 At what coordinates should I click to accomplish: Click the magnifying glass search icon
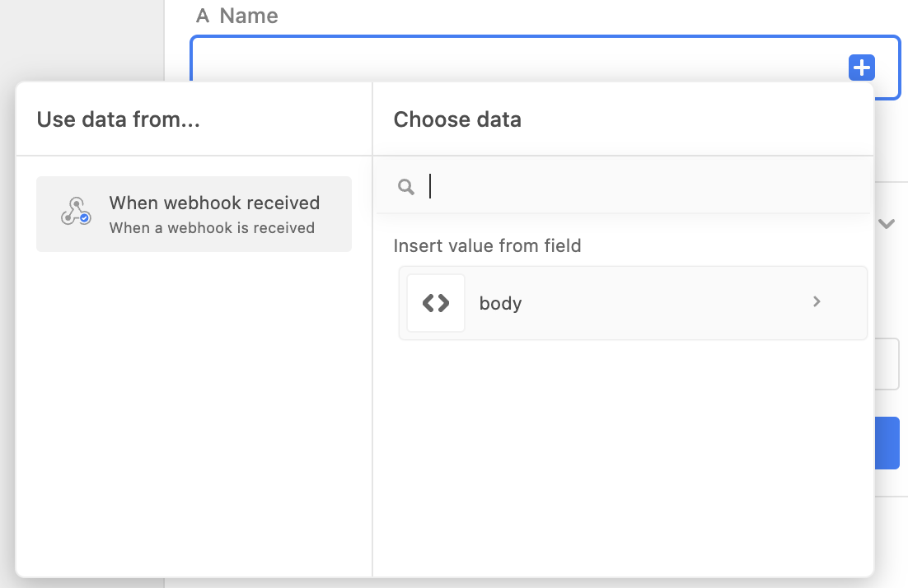pyautogui.click(x=406, y=187)
